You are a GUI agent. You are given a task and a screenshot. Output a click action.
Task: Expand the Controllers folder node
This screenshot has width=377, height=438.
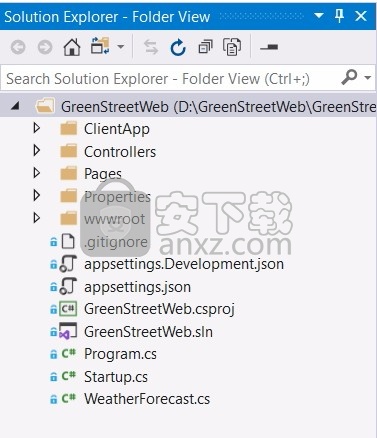pos(37,151)
